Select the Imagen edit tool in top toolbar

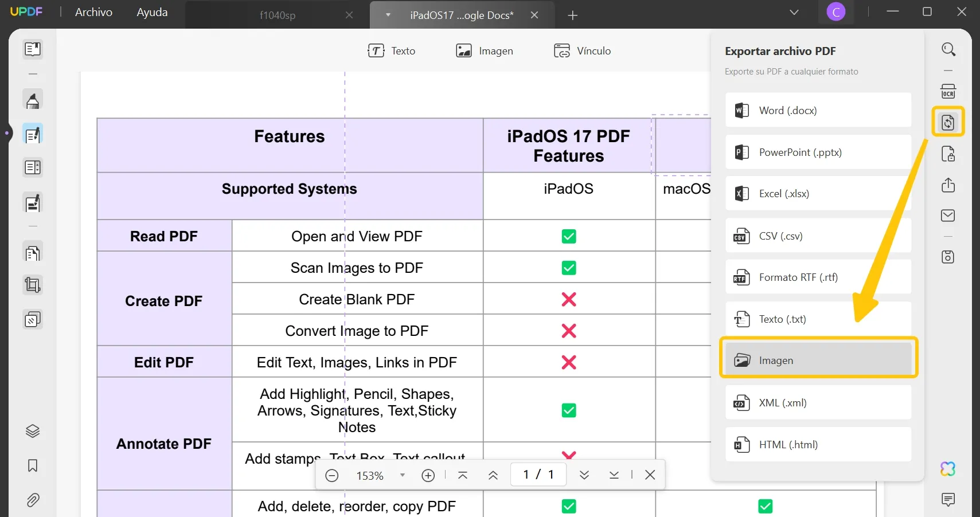[485, 51]
